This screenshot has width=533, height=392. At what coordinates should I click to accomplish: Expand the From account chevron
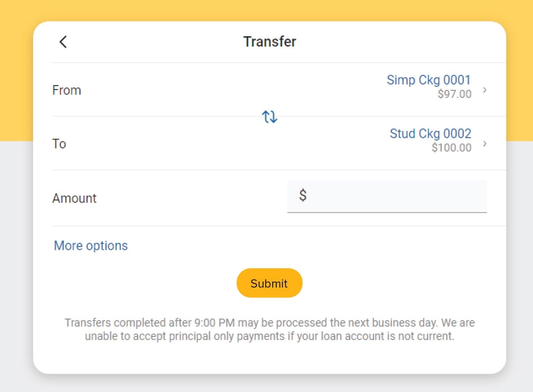[485, 90]
